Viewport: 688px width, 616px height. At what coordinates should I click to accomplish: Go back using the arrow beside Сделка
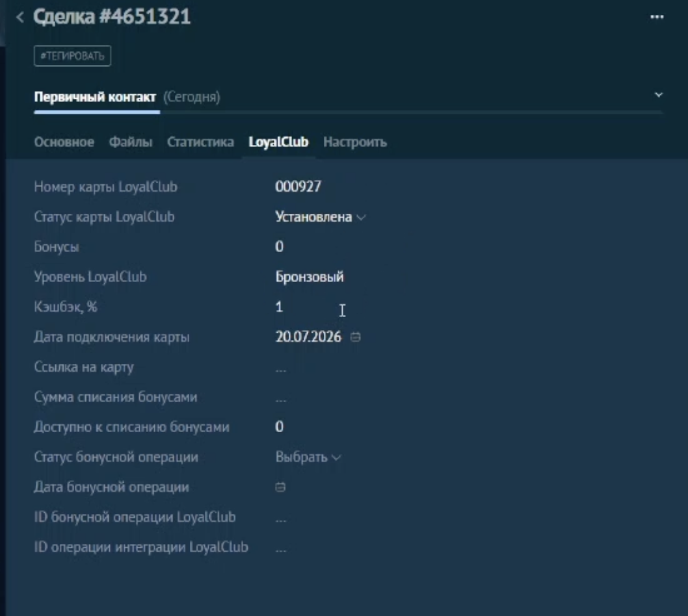[x=20, y=17]
